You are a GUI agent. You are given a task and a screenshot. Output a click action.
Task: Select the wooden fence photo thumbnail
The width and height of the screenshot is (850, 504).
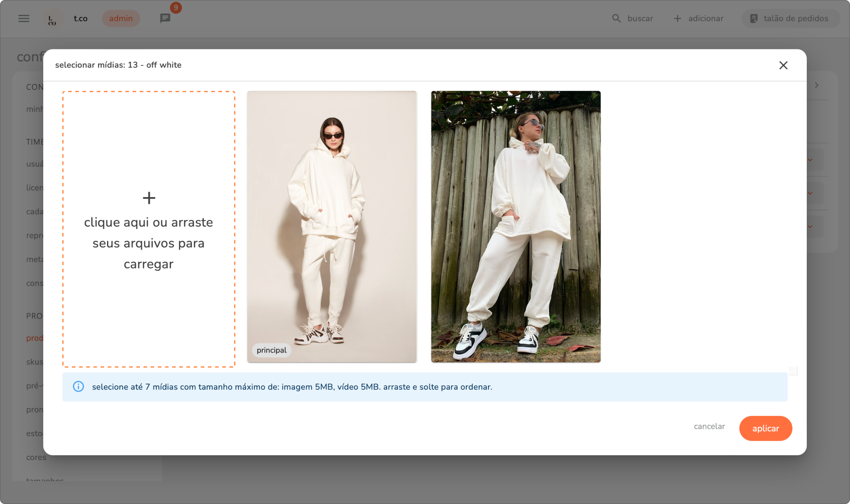click(515, 226)
